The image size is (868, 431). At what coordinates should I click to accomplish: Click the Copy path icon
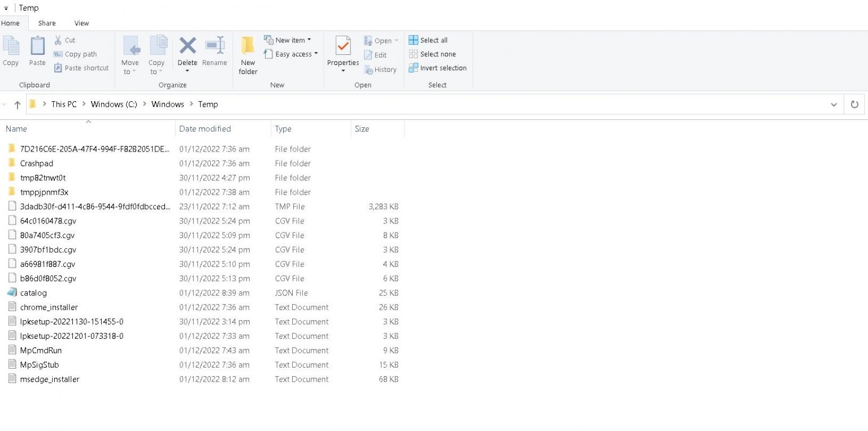(x=58, y=54)
